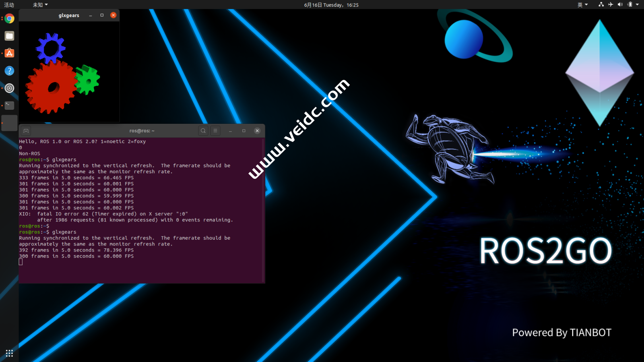644x362 pixels.
Task: Click the wired network status icon
Action: [601, 5]
